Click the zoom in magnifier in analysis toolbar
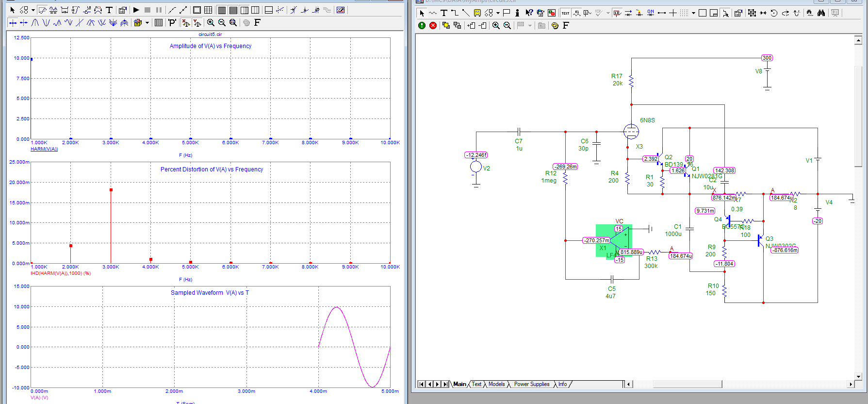 [x=211, y=22]
